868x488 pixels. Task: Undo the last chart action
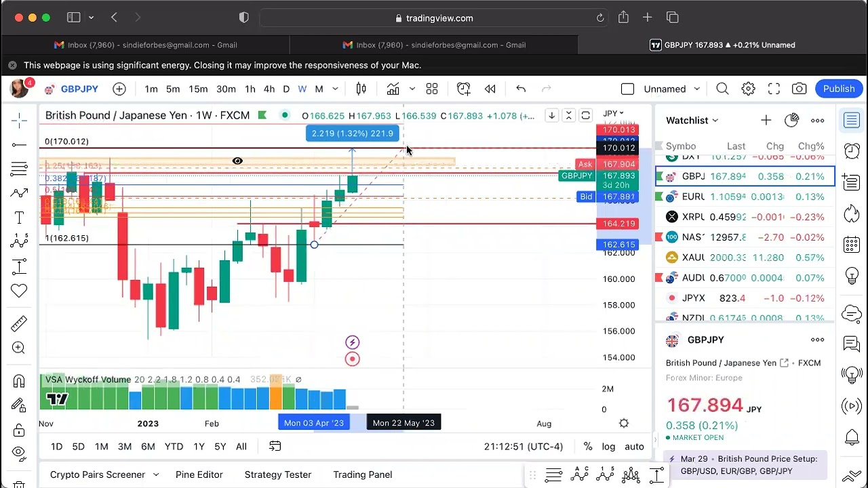(521, 89)
